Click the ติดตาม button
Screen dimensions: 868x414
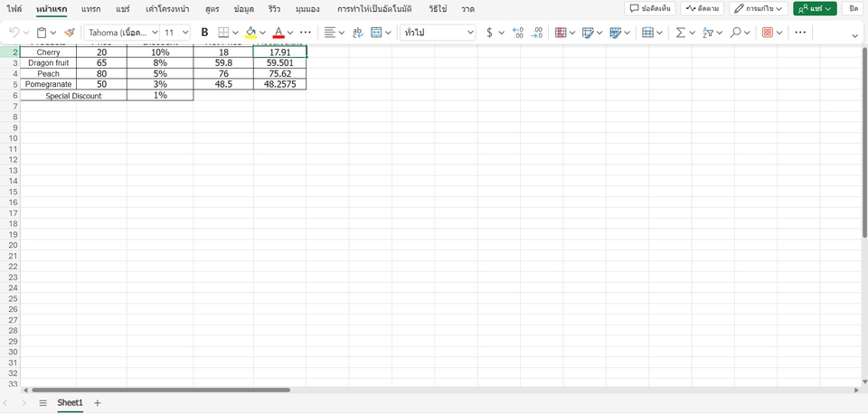click(x=703, y=8)
